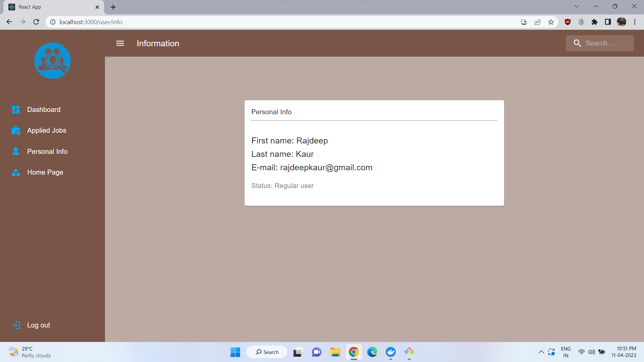Screen dimensions: 644x362
Task: Toggle the hamburger menu sidebar
Action: click(x=120, y=43)
